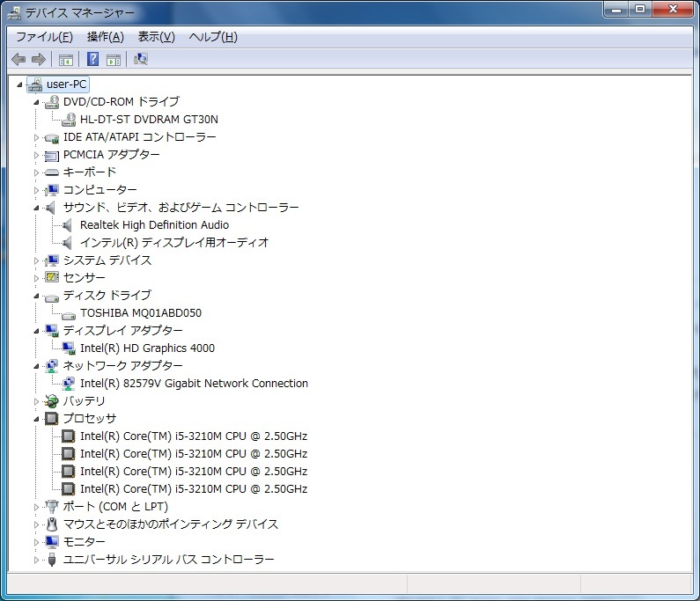Collapse the DVD/CD-ROM ドライブ node
700x601 pixels.
[x=36, y=102]
